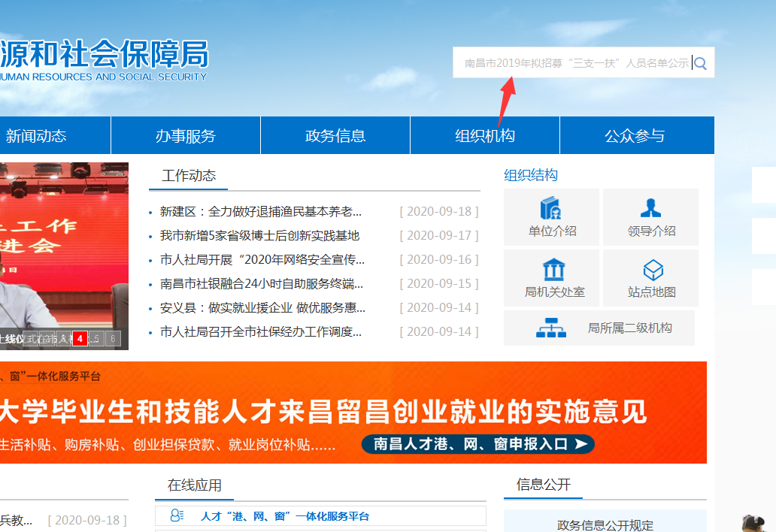This screenshot has height=532, width=776.
Task: Select the 政务信息 menu item
Action: [335, 135]
